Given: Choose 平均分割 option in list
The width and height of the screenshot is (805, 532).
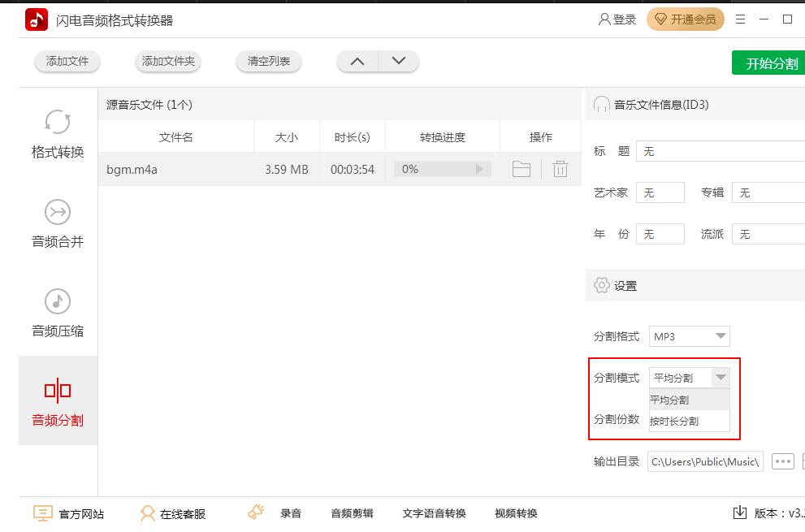Looking at the screenshot, I should tap(690, 400).
